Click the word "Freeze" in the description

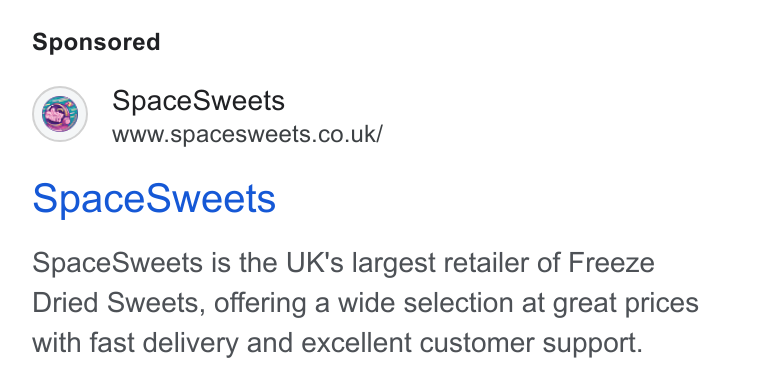[x=611, y=263]
